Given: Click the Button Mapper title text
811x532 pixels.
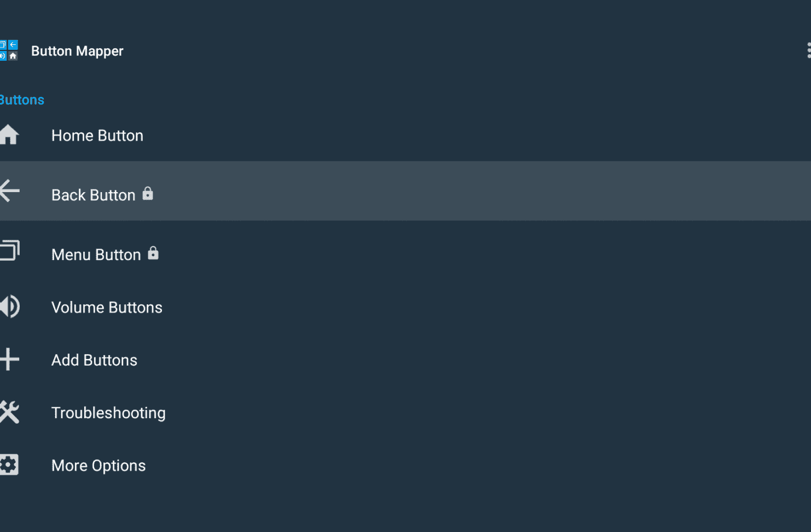Looking at the screenshot, I should pyautogui.click(x=77, y=51).
